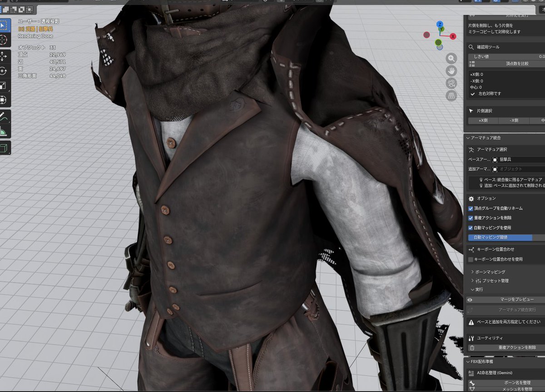This screenshot has height=392, width=545.
Task: Click マージをプレビュー button
Action: (x=506, y=300)
